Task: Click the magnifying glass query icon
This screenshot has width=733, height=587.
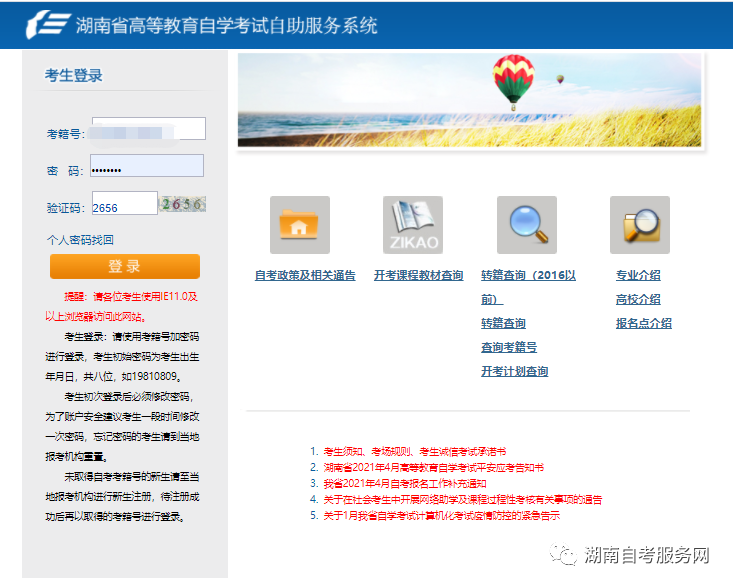Action: click(x=526, y=225)
